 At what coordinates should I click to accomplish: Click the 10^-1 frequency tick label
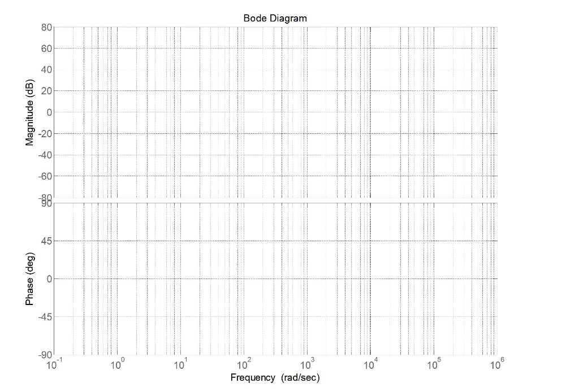[54, 362]
